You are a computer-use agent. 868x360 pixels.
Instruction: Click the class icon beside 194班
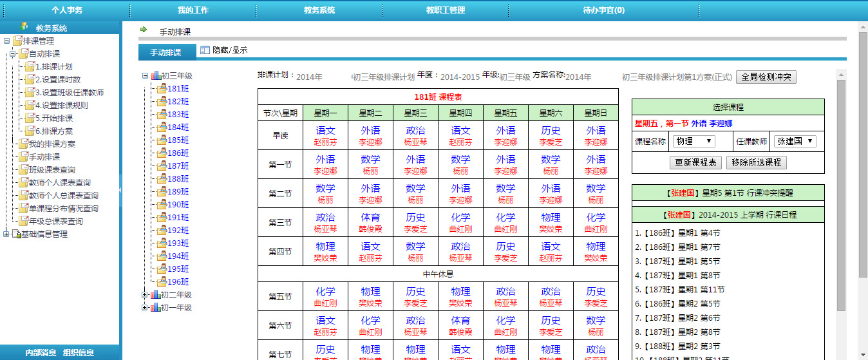click(162, 256)
